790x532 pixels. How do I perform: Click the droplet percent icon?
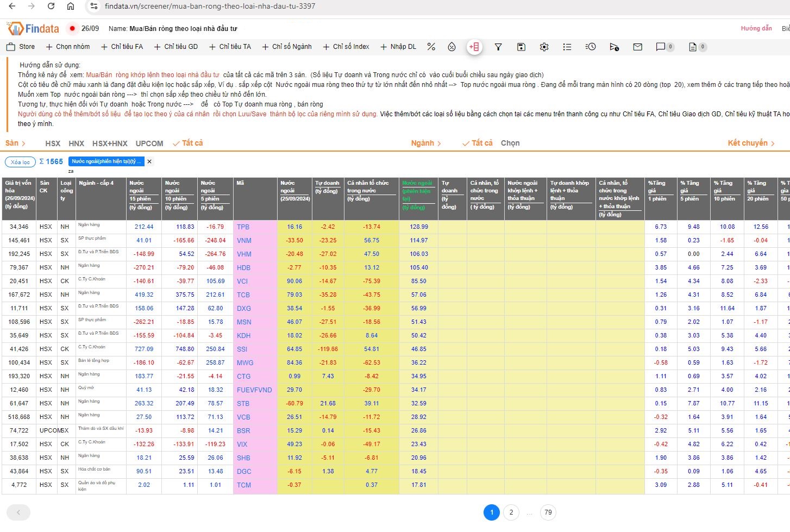point(452,47)
